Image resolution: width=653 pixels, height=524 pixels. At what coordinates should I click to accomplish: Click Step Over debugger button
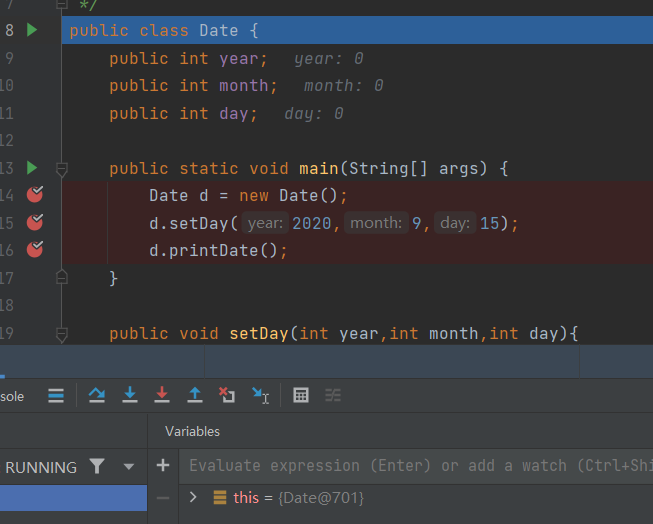point(97,395)
